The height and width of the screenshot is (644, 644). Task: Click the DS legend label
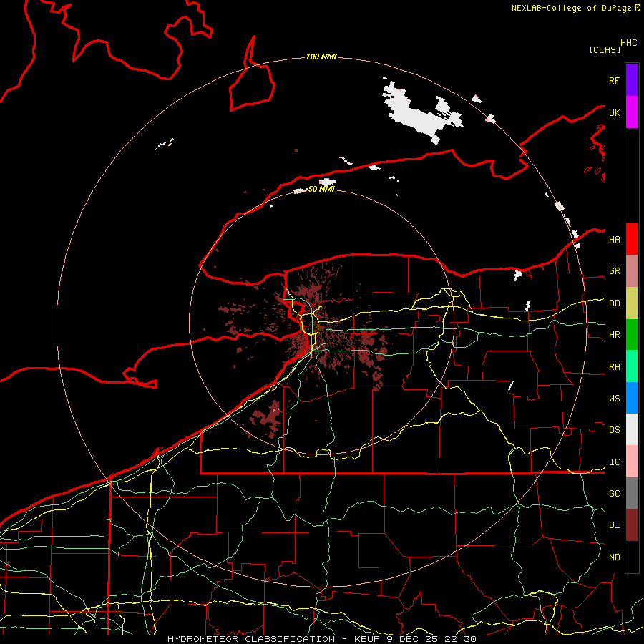click(x=614, y=429)
